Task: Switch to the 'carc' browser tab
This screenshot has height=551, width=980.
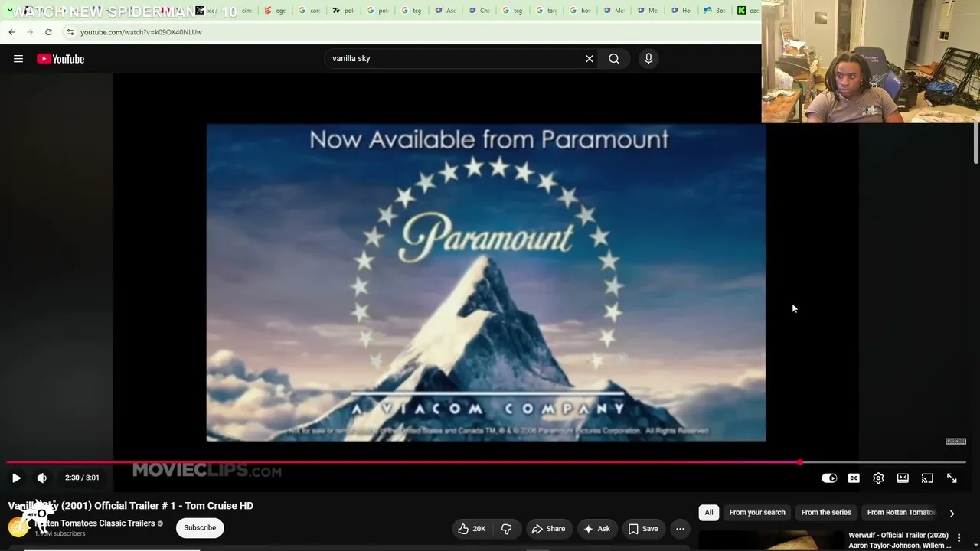Action: tap(309, 11)
